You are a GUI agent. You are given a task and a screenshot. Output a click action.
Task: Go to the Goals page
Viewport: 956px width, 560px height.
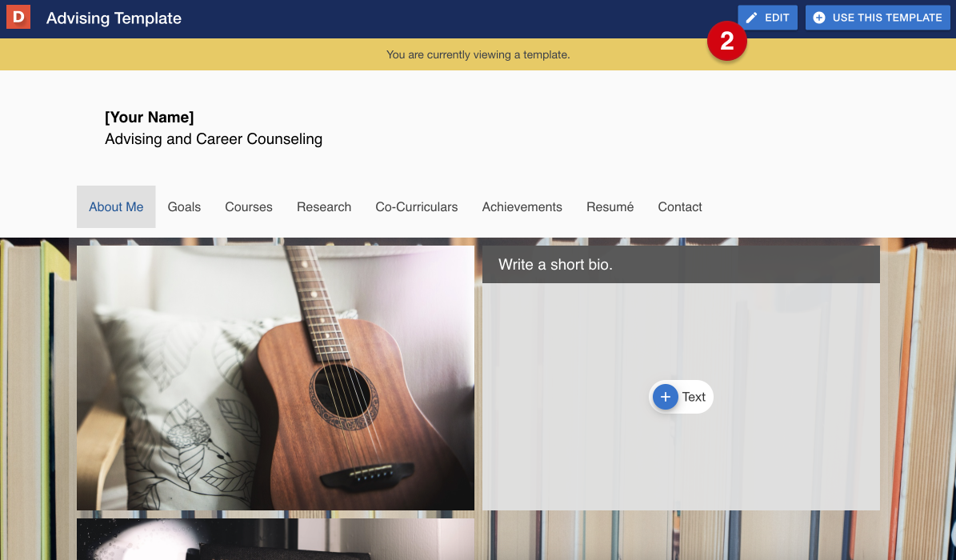[184, 206]
